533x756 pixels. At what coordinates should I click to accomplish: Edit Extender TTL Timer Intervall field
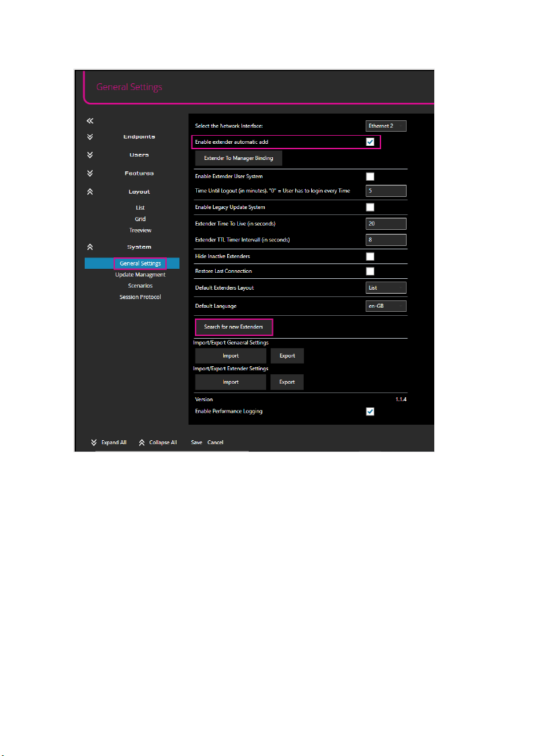386,240
